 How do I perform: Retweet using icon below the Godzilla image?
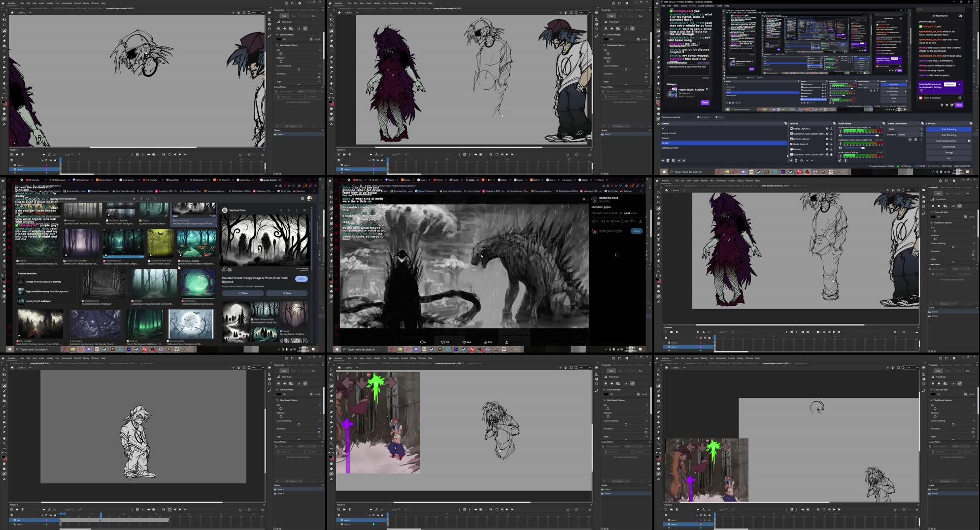pos(443,342)
